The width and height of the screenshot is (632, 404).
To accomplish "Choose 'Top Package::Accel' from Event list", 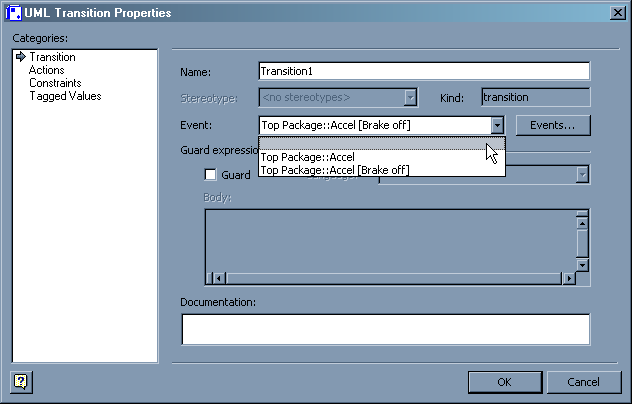I will tap(308, 157).
